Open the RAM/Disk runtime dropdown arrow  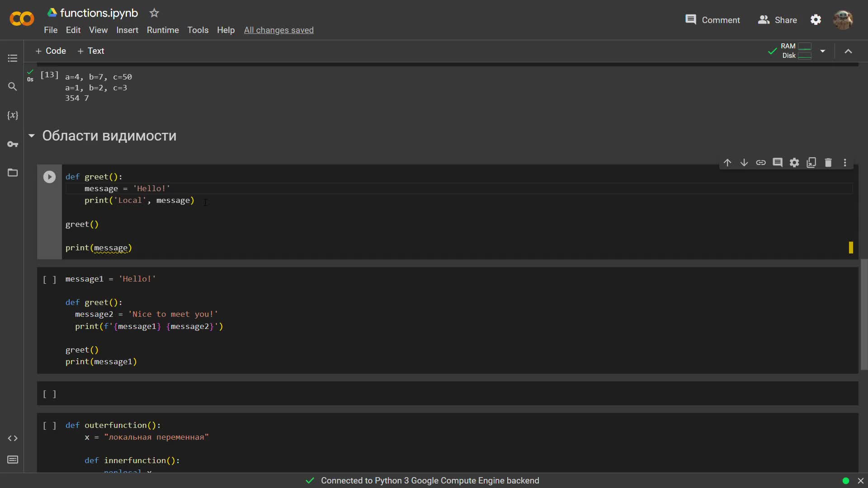click(x=823, y=51)
